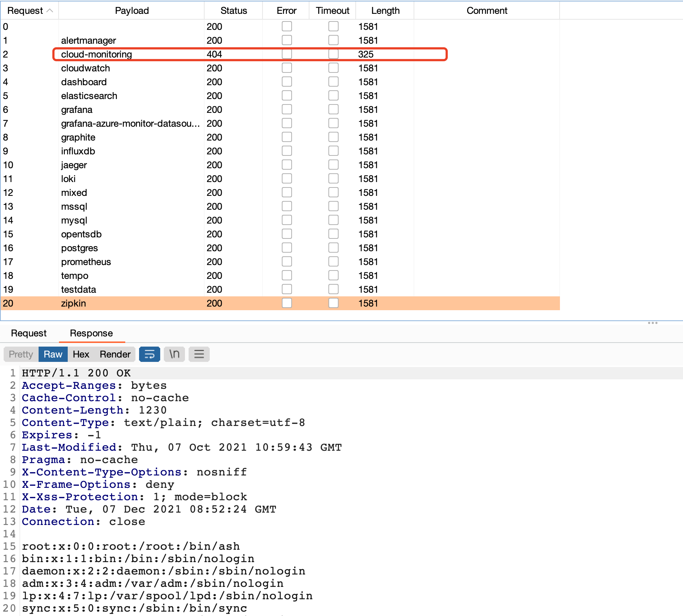683x616 pixels.
Task: Click the X-Frame-Options header line
Action: [x=98, y=485]
